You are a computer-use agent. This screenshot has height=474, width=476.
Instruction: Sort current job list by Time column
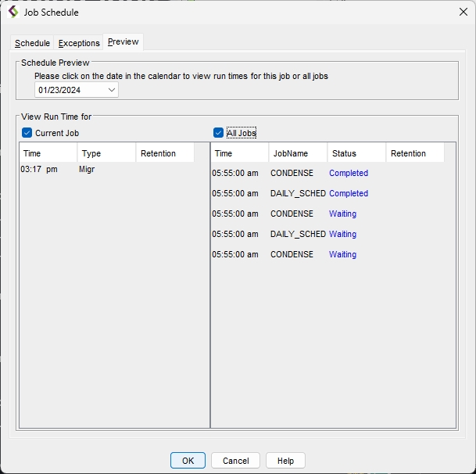pos(48,153)
